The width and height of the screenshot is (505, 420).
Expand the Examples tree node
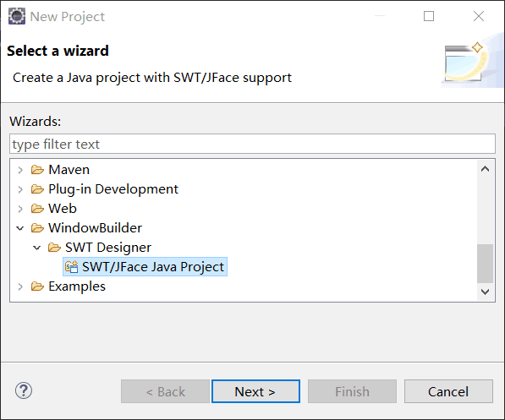click(x=20, y=286)
